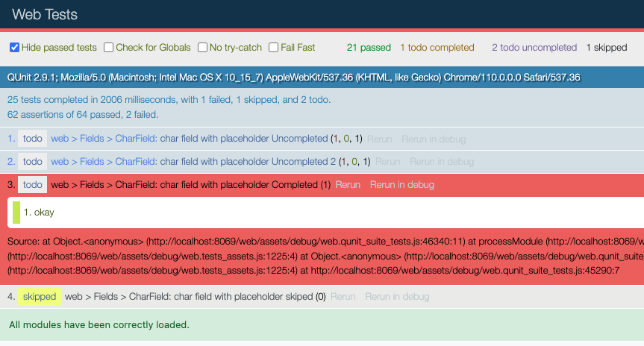Click the todo badge on test 1
Screen dimensions: 644x346
(x=32, y=139)
